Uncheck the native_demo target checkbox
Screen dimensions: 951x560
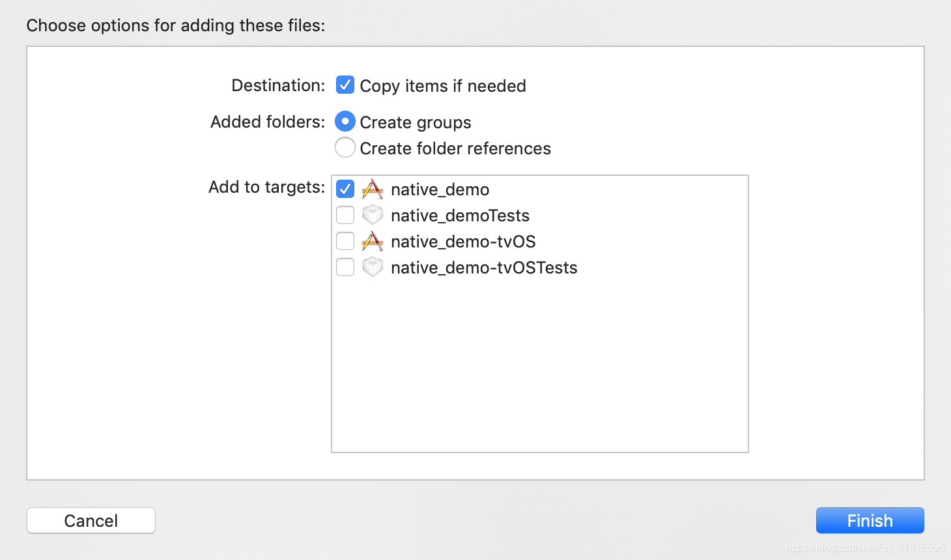[345, 189]
